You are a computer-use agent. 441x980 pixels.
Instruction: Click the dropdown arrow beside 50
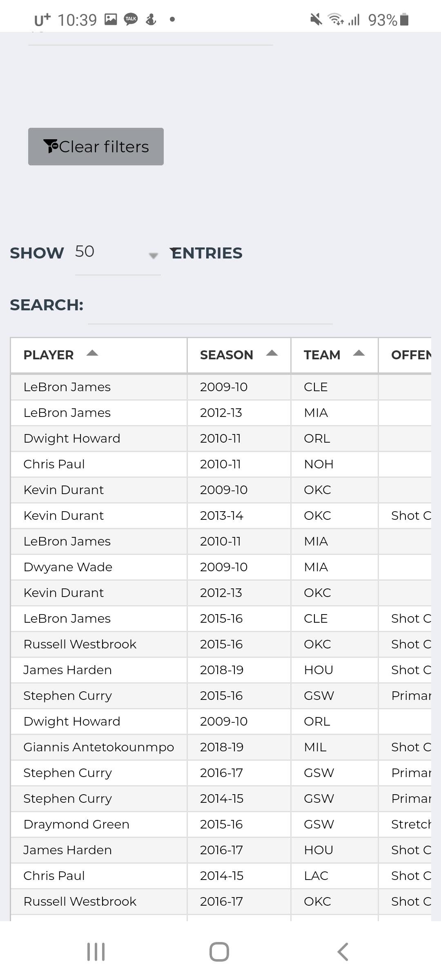(x=153, y=256)
